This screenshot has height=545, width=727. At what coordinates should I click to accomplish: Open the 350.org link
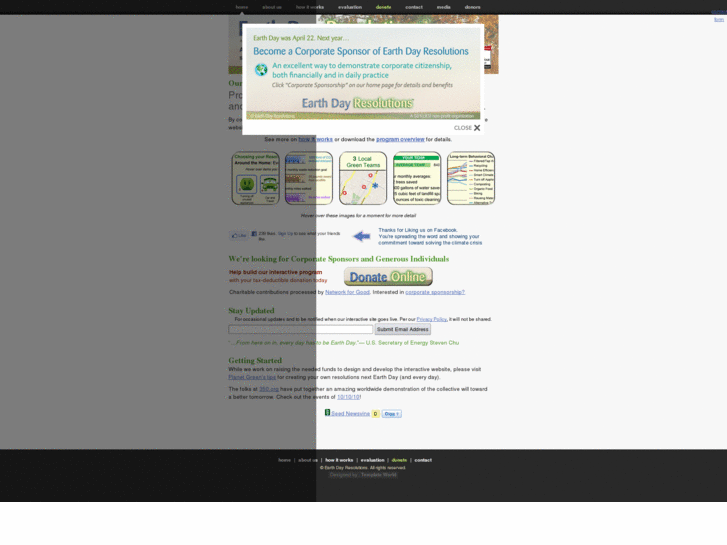pyautogui.click(x=269, y=389)
